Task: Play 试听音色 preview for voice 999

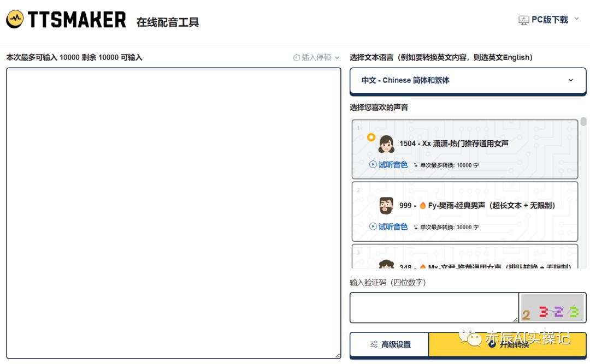Action: (x=388, y=226)
